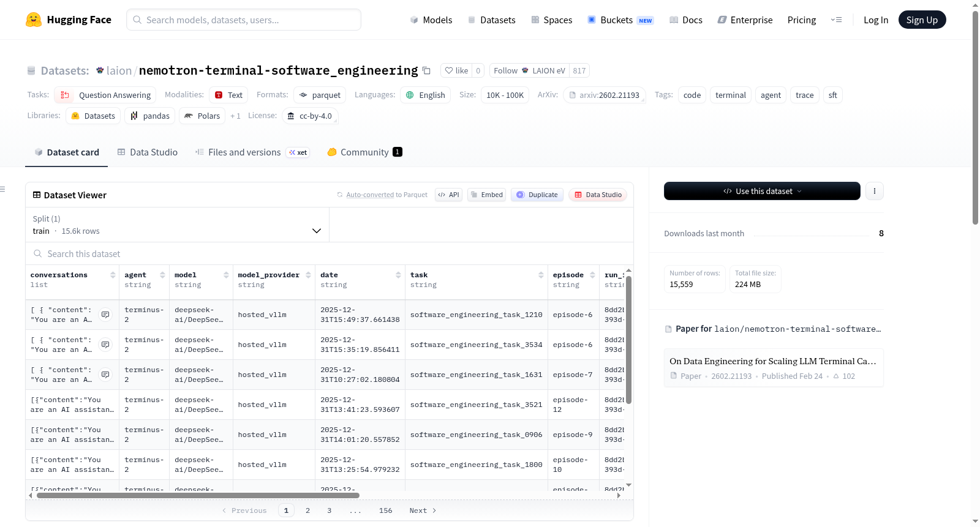This screenshot has height=527, width=980.
Task: Click the table horizontal scrollbar
Action: pyautogui.click(x=198, y=495)
